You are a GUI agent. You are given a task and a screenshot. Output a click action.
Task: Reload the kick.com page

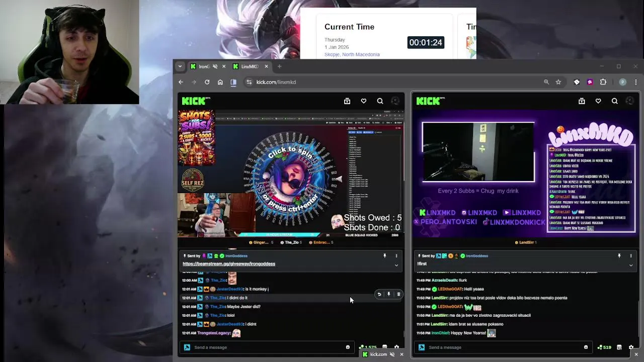[207, 82]
